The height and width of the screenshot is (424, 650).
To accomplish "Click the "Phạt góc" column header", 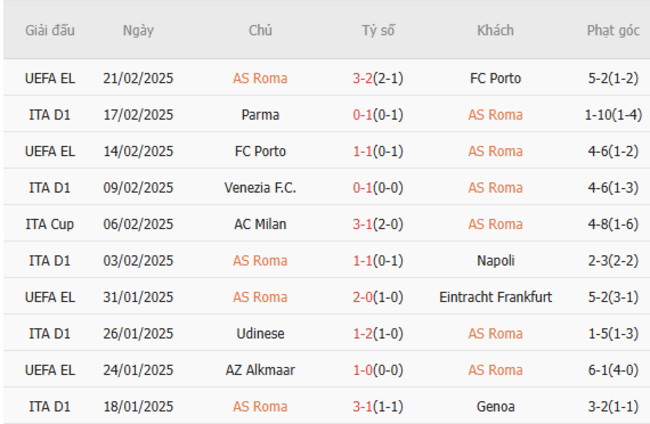I will (x=613, y=30).
